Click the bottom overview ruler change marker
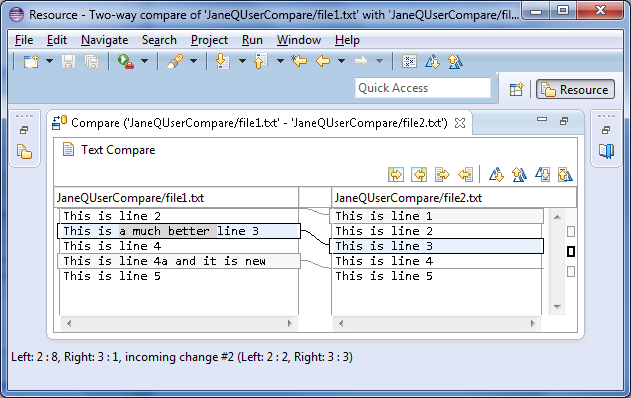The height and width of the screenshot is (398, 631). [x=571, y=272]
